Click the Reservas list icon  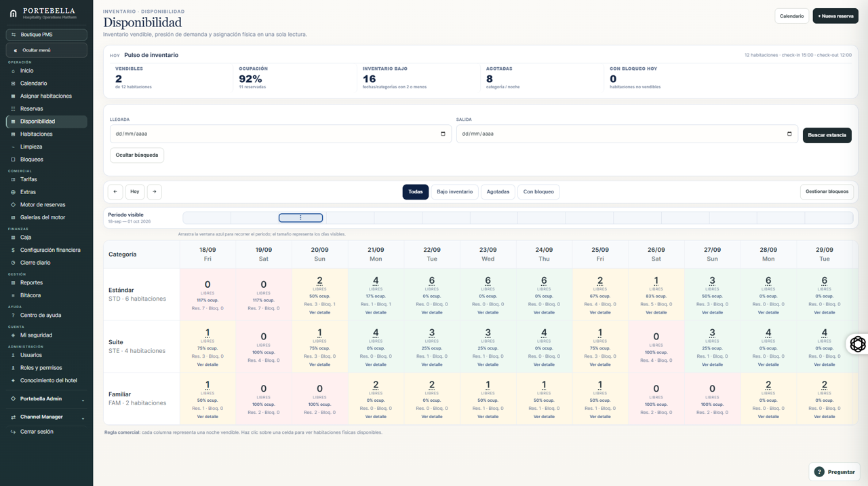[13, 109]
